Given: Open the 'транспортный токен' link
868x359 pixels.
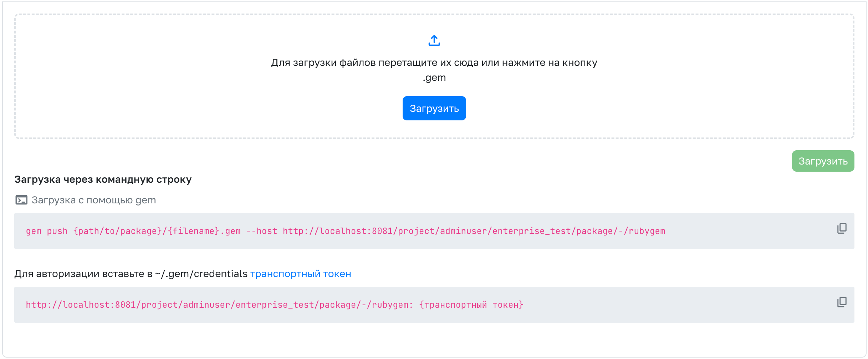Looking at the screenshot, I should pyautogui.click(x=301, y=274).
